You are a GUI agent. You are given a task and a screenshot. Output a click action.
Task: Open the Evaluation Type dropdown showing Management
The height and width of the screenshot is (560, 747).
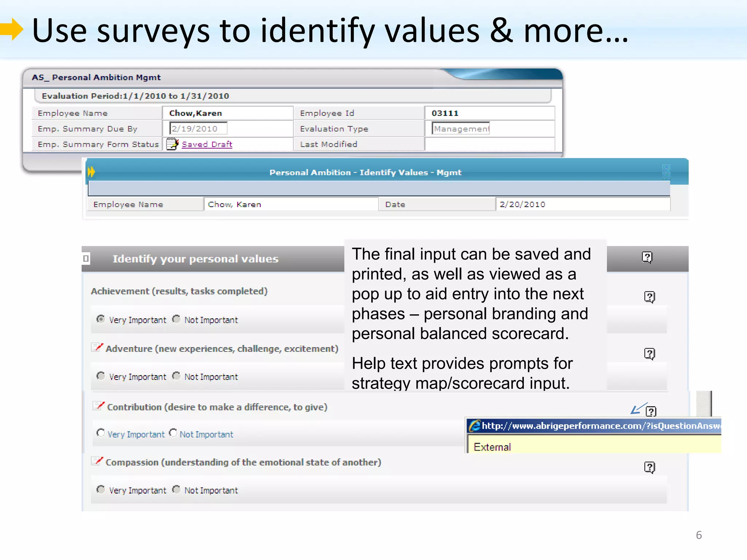coord(460,128)
